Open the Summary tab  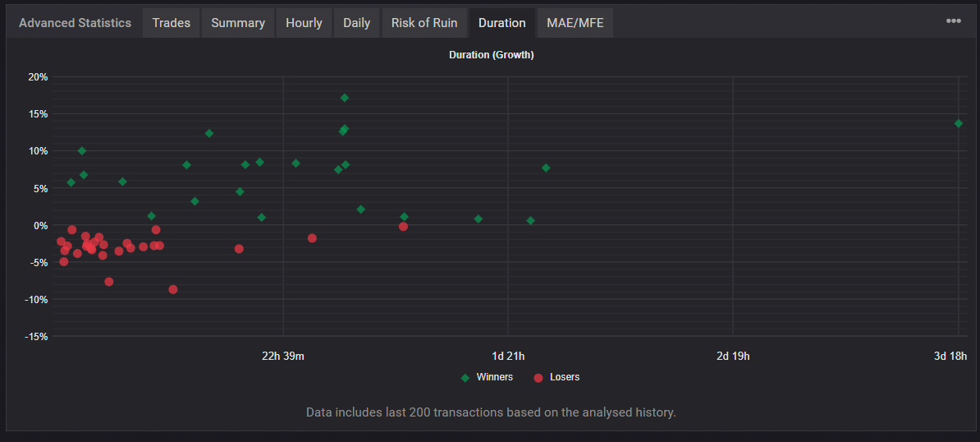(x=238, y=23)
